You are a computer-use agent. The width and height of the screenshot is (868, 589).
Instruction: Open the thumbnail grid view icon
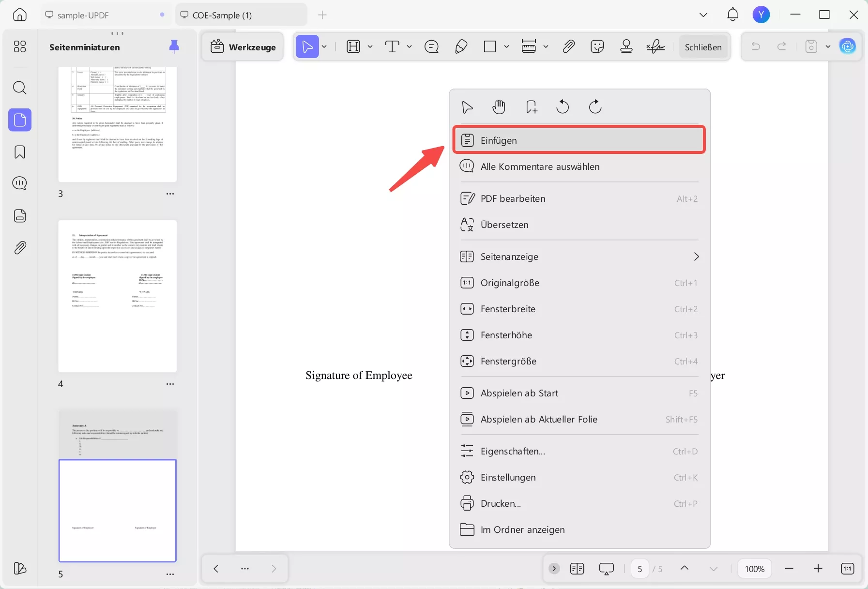click(x=20, y=46)
